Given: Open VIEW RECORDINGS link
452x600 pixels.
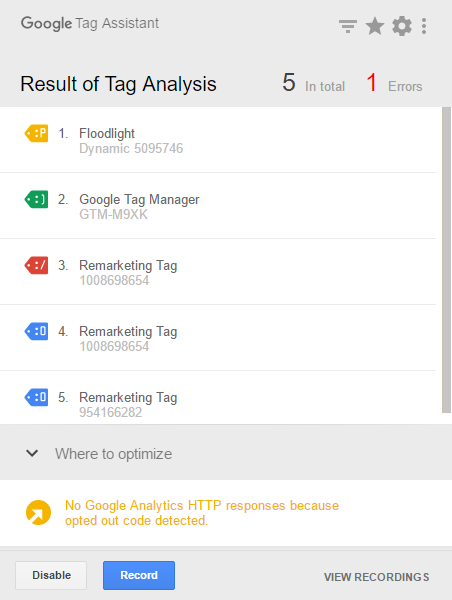Looking at the screenshot, I should (377, 577).
